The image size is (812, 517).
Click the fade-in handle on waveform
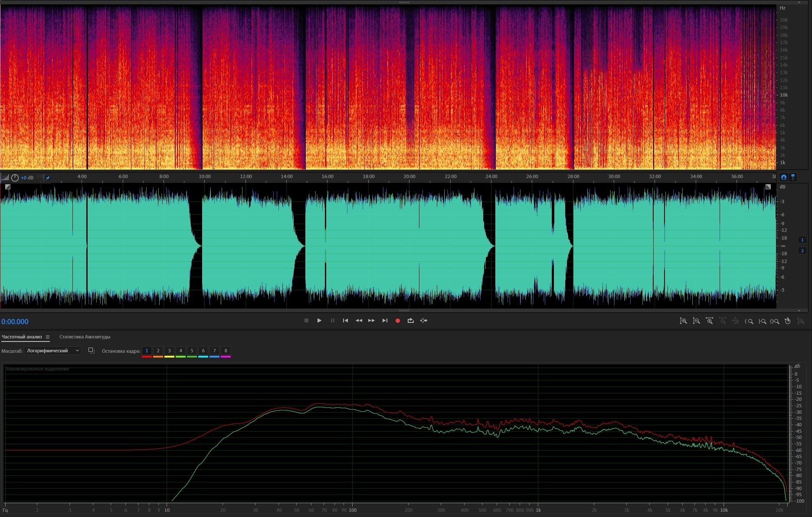pos(7,187)
